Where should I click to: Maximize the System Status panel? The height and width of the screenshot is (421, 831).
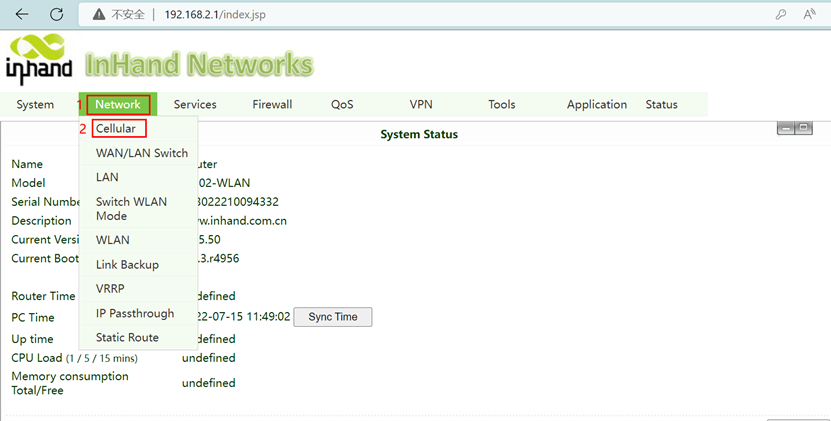pos(804,128)
